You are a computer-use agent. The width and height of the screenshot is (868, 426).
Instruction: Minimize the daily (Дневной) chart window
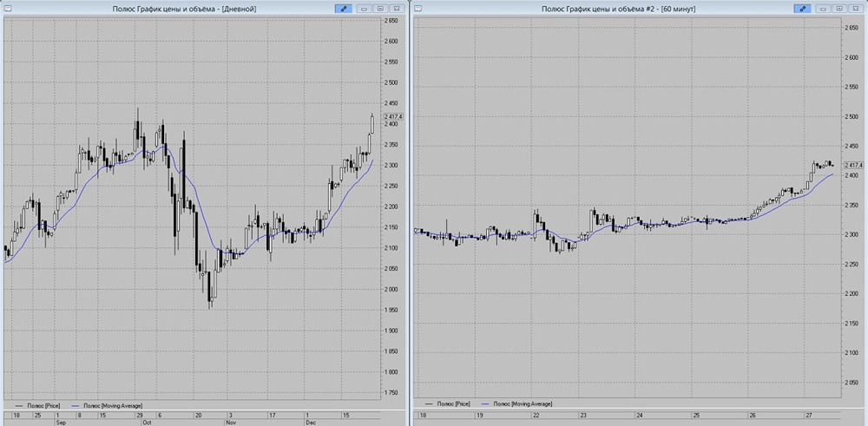[365, 9]
